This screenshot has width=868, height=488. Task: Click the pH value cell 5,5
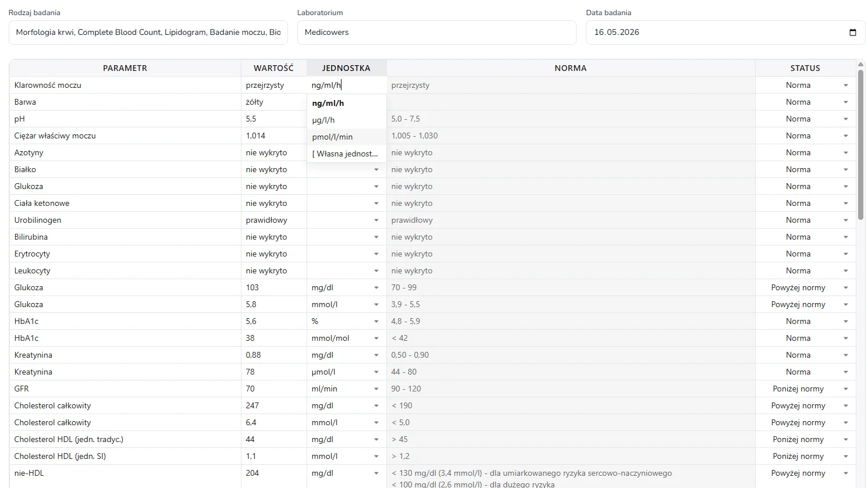274,119
